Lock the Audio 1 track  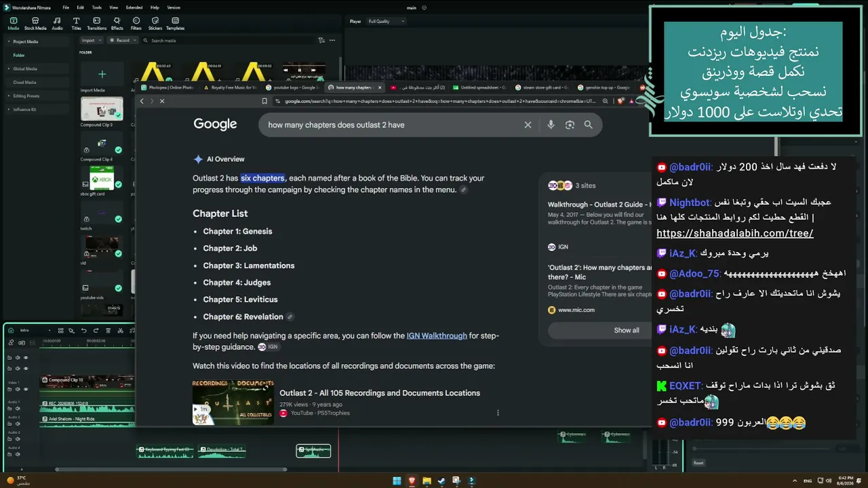(x=9, y=408)
